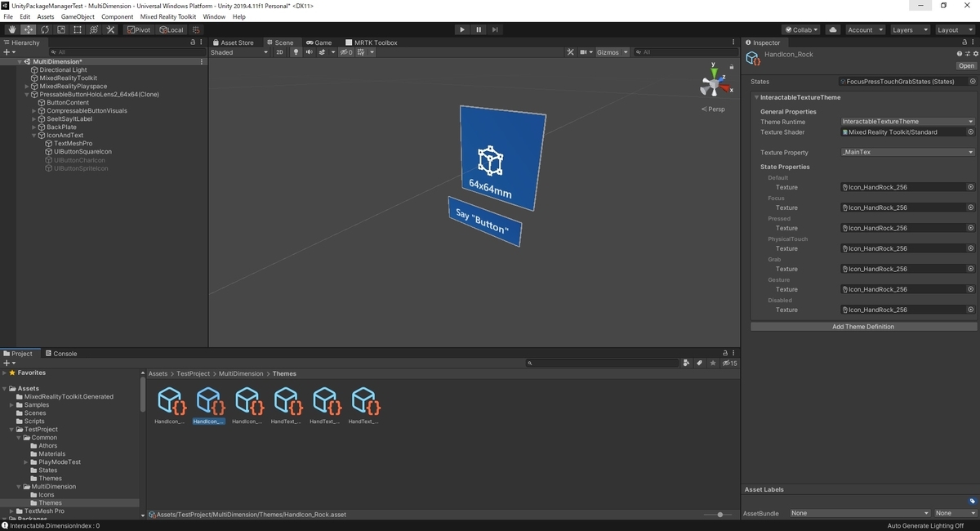The height and width of the screenshot is (531, 980).
Task: Open the Texture Property _MainTex dropdown
Action: [907, 152]
